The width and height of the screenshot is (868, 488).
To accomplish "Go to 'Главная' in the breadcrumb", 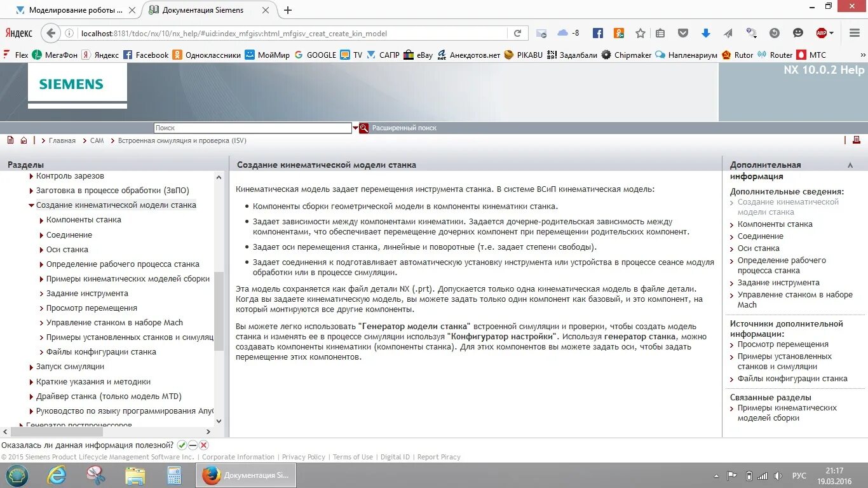I will coord(62,140).
